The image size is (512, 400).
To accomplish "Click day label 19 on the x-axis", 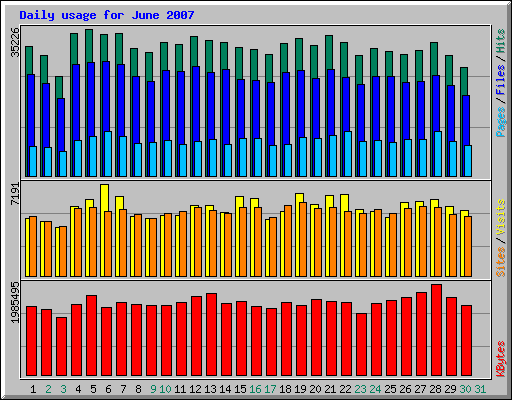I will (x=300, y=389).
